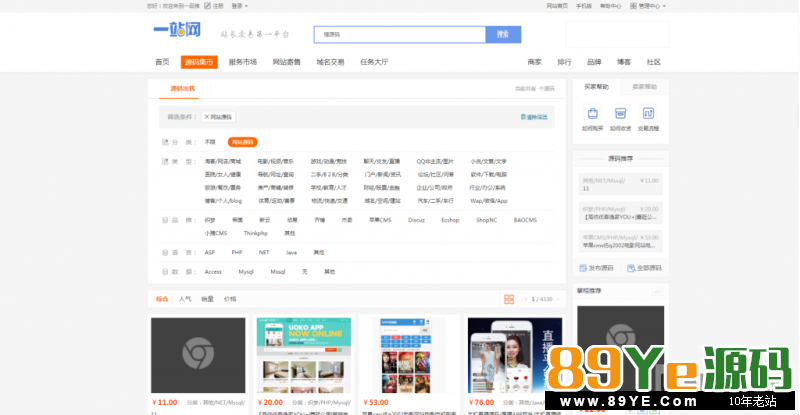Click the blue 搜索 search button
This screenshot has height=415, width=800.
503,34
